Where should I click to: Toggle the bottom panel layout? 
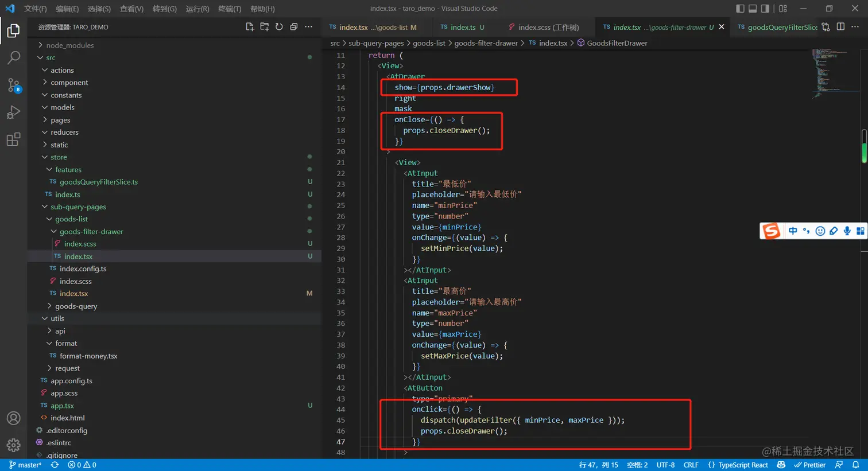753,9
